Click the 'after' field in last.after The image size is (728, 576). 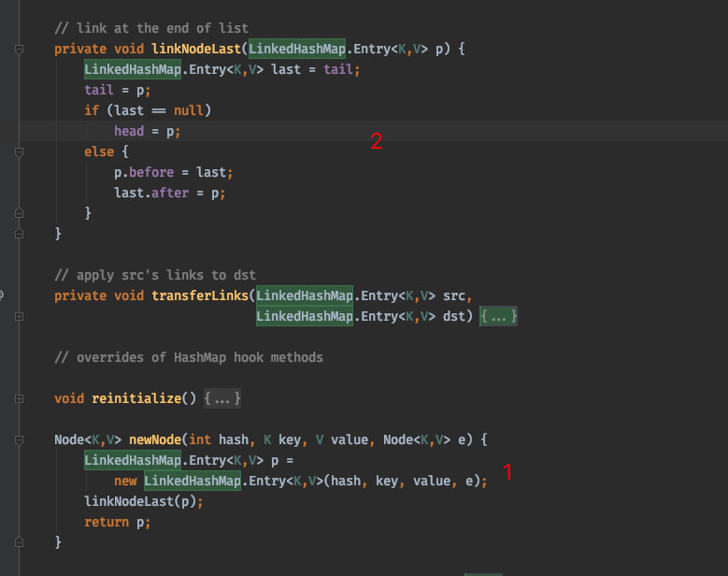[170, 193]
